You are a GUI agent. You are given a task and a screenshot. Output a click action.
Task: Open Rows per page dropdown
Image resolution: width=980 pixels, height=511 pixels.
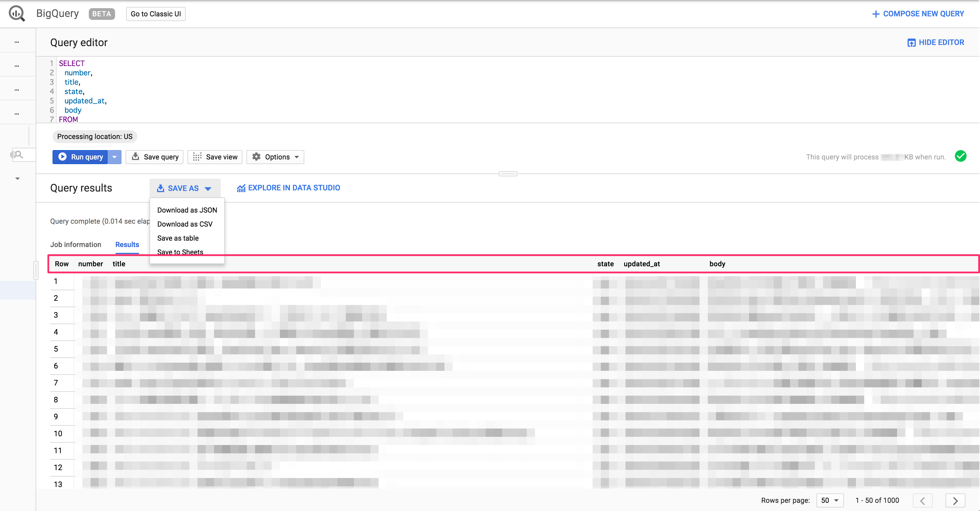(x=830, y=500)
